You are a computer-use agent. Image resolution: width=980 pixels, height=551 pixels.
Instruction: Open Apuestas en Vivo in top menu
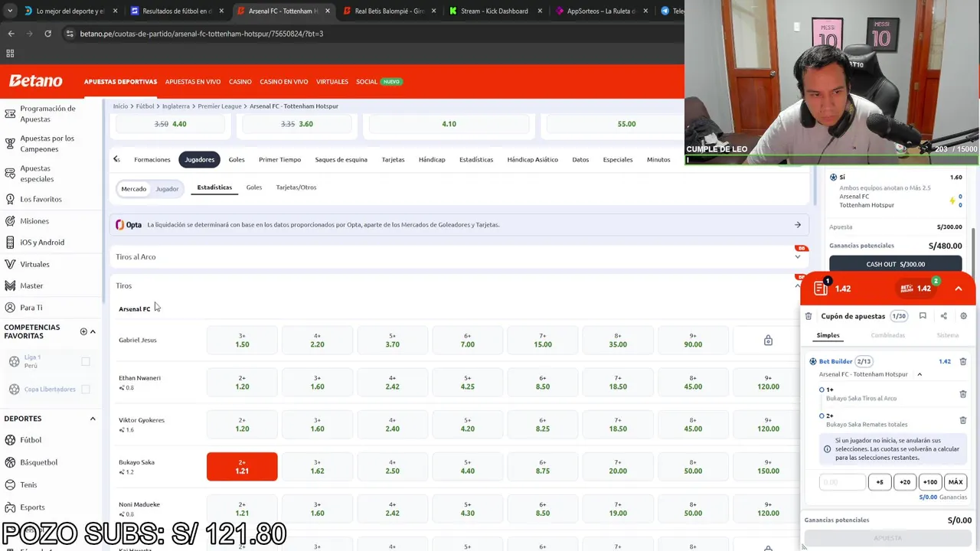pyautogui.click(x=193, y=82)
